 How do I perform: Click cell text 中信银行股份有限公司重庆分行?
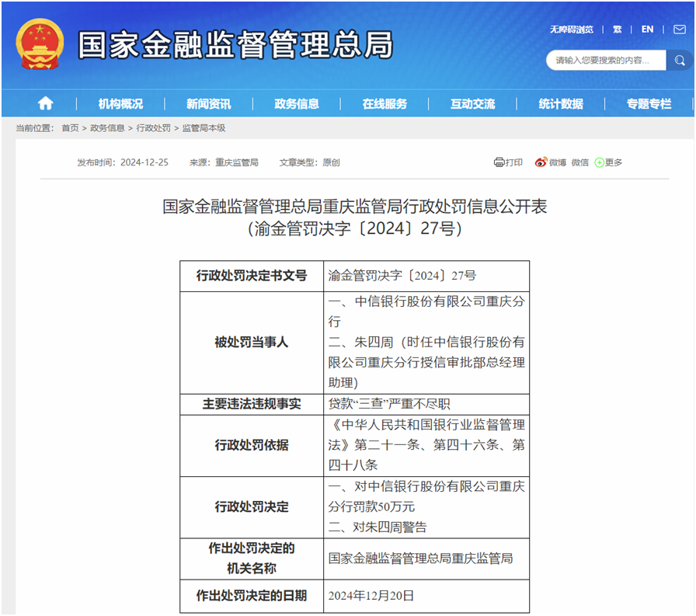coord(426,311)
